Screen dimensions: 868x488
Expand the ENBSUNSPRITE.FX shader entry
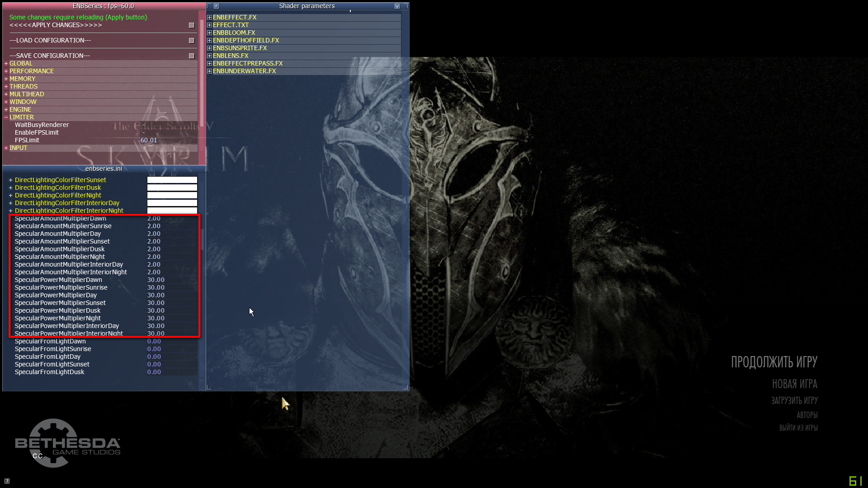pyautogui.click(x=209, y=48)
